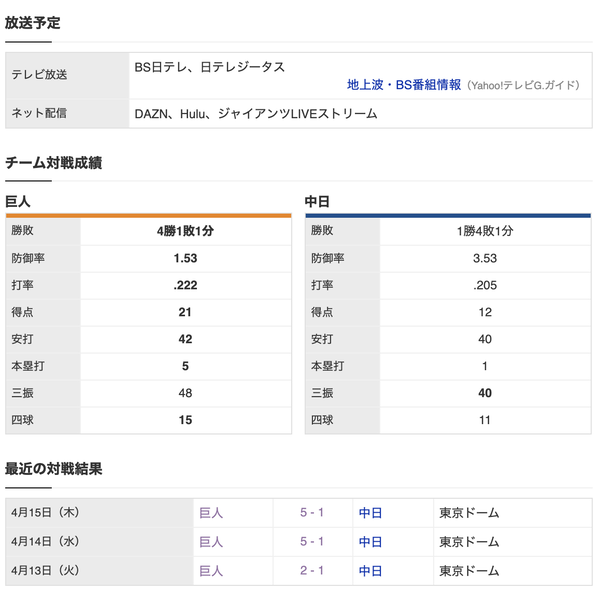Open 中日 link in 4月13日 row
This screenshot has width=600, height=589.
click(x=370, y=571)
